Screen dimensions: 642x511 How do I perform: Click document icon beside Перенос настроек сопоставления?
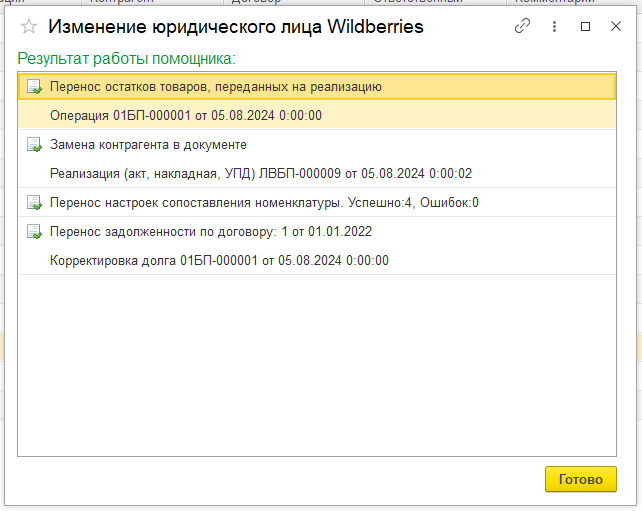pyautogui.click(x=34, y=203)
